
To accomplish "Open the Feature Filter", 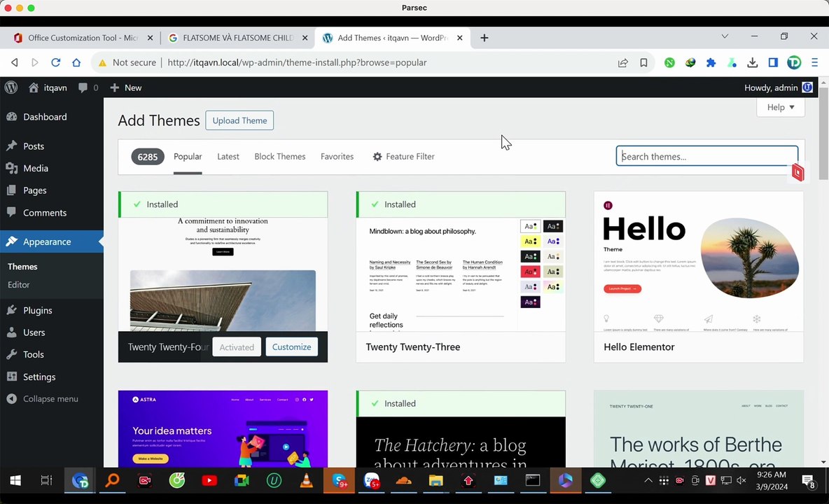I will 404,156.
